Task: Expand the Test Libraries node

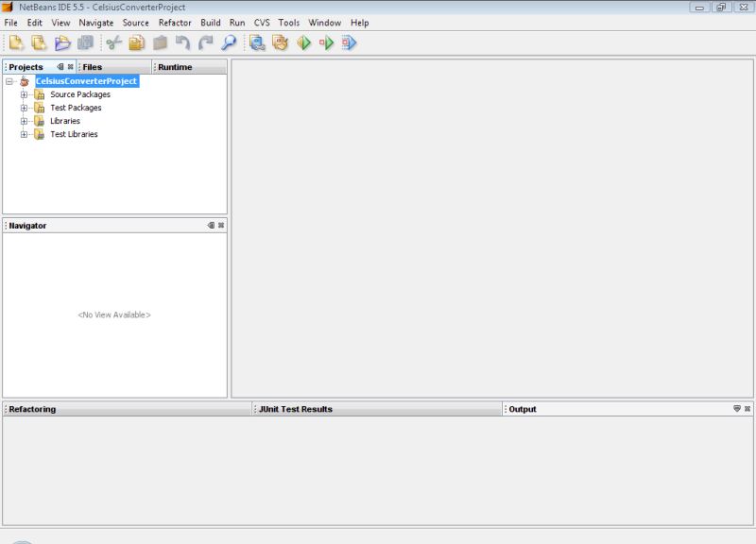Action: (x=25, y=134)
